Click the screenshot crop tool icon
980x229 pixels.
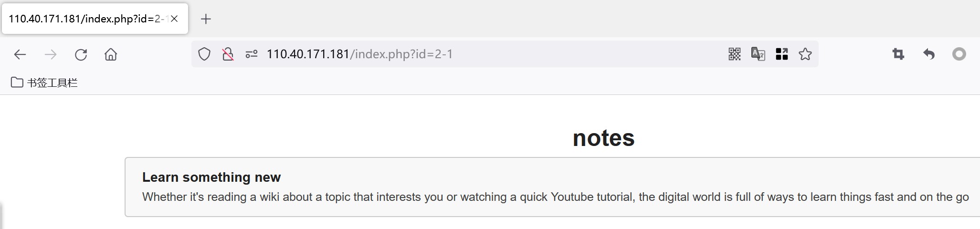pos(898,54)
